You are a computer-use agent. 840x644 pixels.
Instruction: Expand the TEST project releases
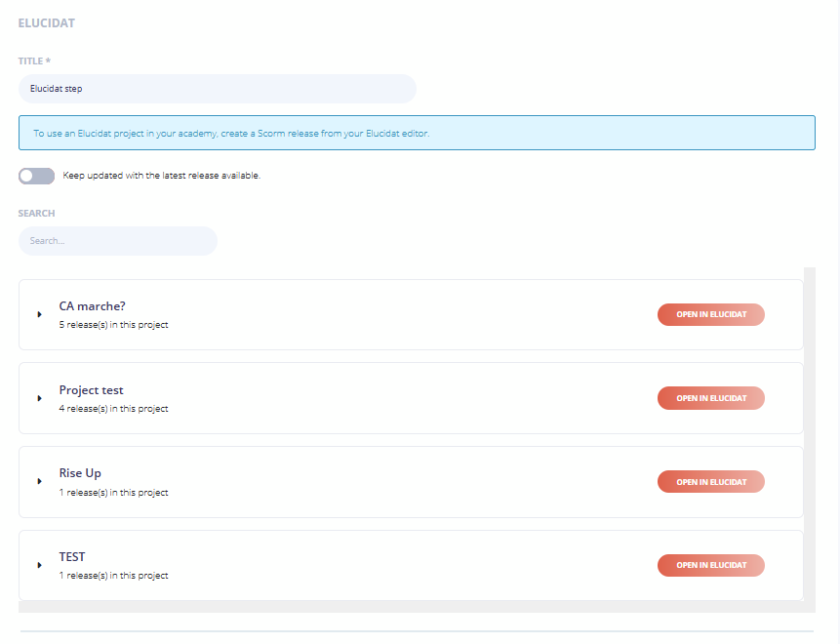(x=39, y=565)
